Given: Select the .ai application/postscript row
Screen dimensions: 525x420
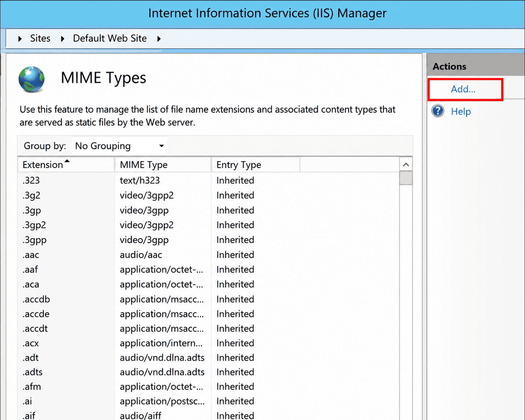Looking at the screenshot, I should click(208, 401).
